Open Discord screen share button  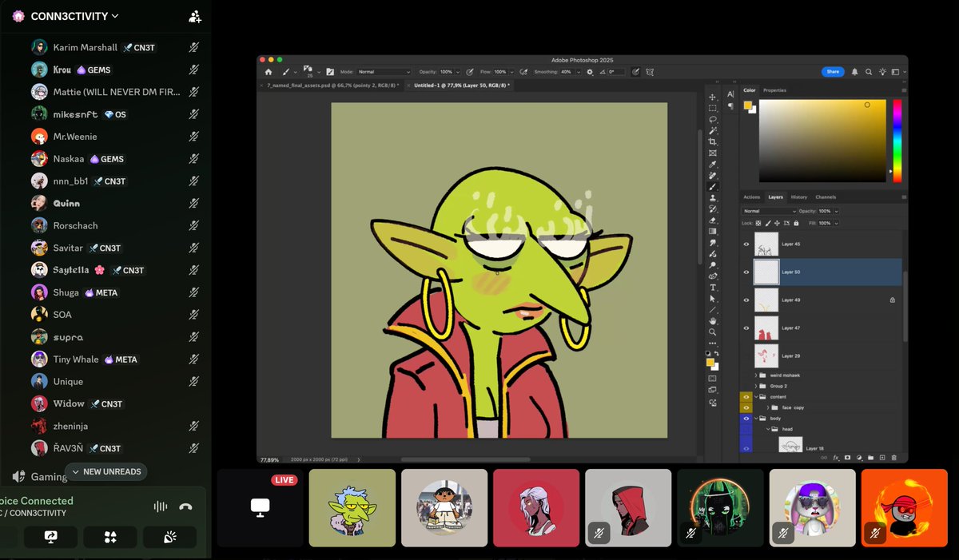50,538
